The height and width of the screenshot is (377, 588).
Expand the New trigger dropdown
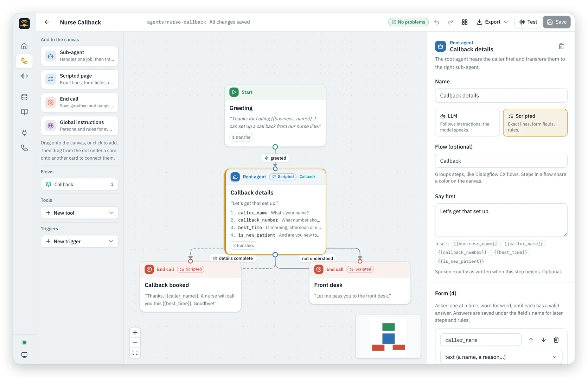coord(79,241)
